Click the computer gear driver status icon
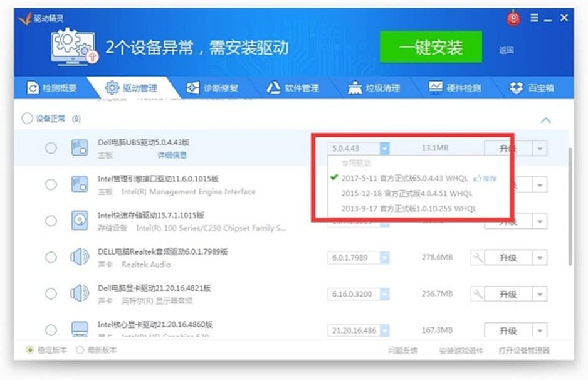This screenshot has height=380, width=588. [75, 46]
